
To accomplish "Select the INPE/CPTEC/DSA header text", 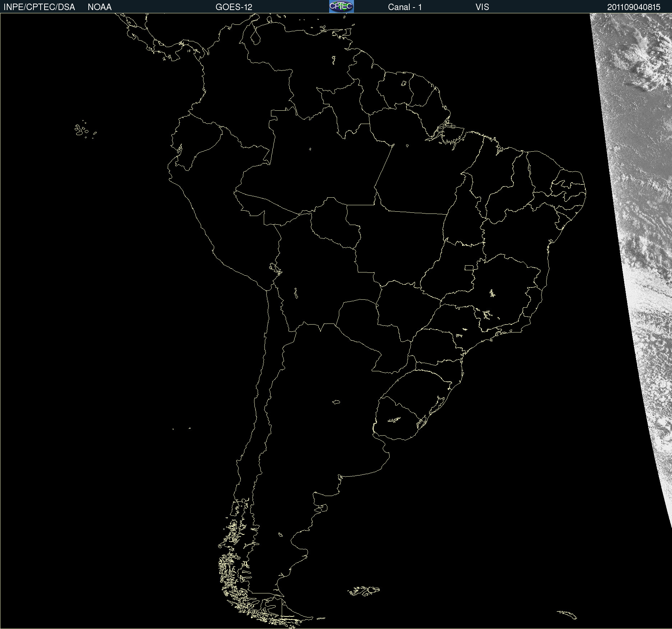I will coord(39,7).
